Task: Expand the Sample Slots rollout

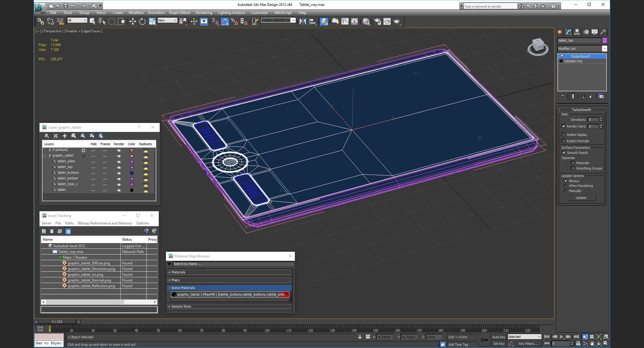Action: (181, 306)
